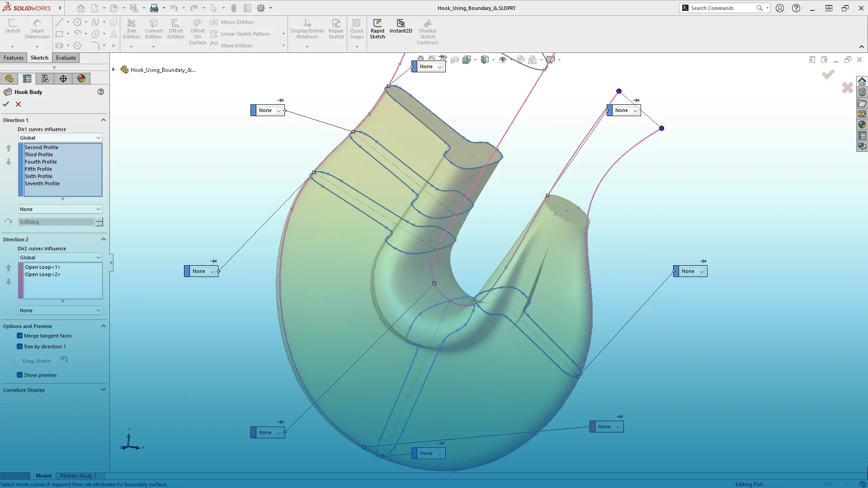Toggle Trim by direction 1 checkbox
This screenshot has width=868, height=488.
20,347
